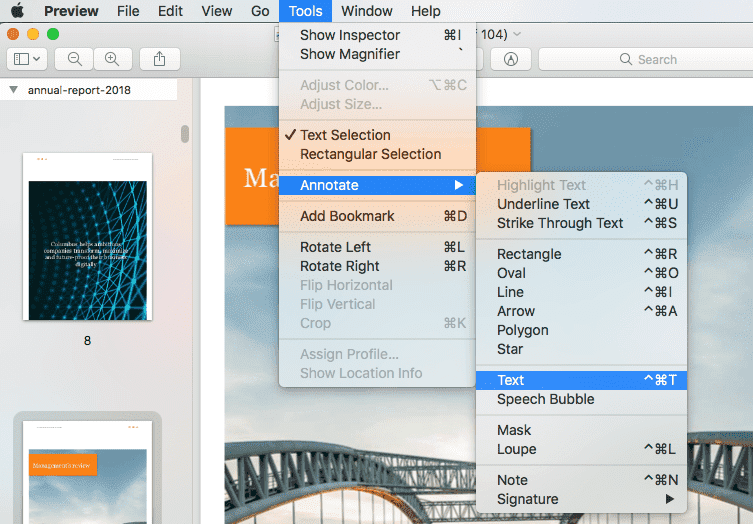Select Arrow annotation
Viewport: 753px width, 524px height.
click(x=582, y=311)
